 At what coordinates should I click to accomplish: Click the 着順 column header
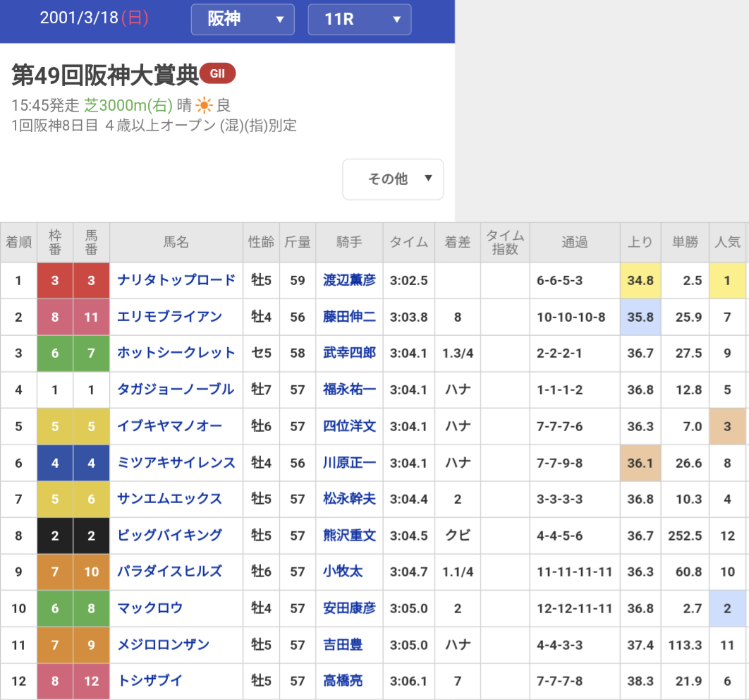19,243
